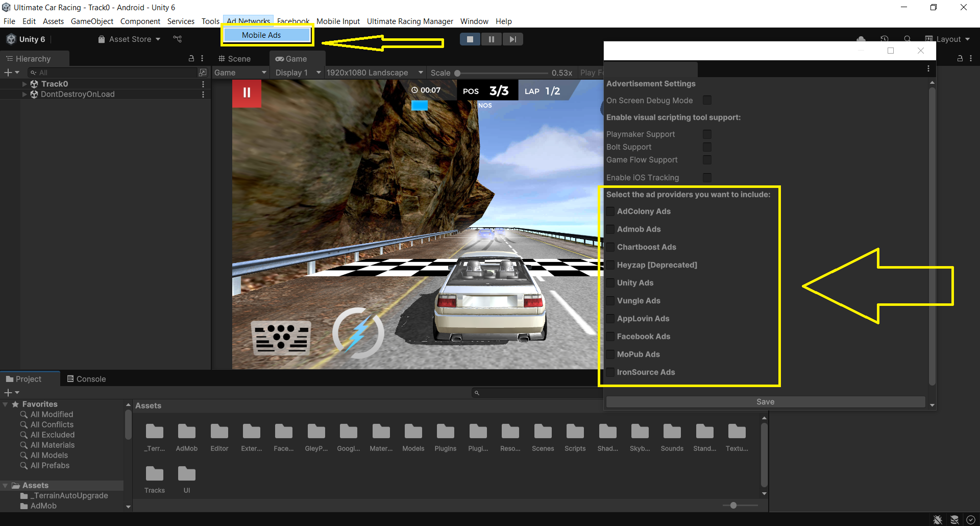Click the NOS lightning boost icon

coord(358,333)
